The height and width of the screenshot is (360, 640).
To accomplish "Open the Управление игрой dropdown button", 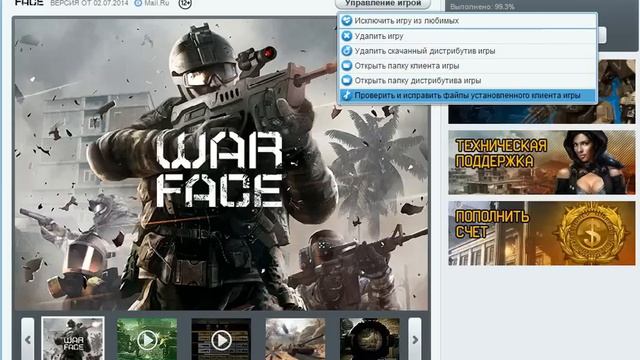I will pyautogui.click(x=383, y=4).
